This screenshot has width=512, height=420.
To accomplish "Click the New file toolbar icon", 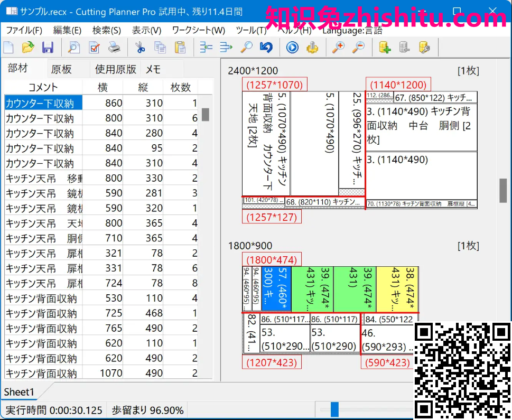I will click(x=9, y=48).
